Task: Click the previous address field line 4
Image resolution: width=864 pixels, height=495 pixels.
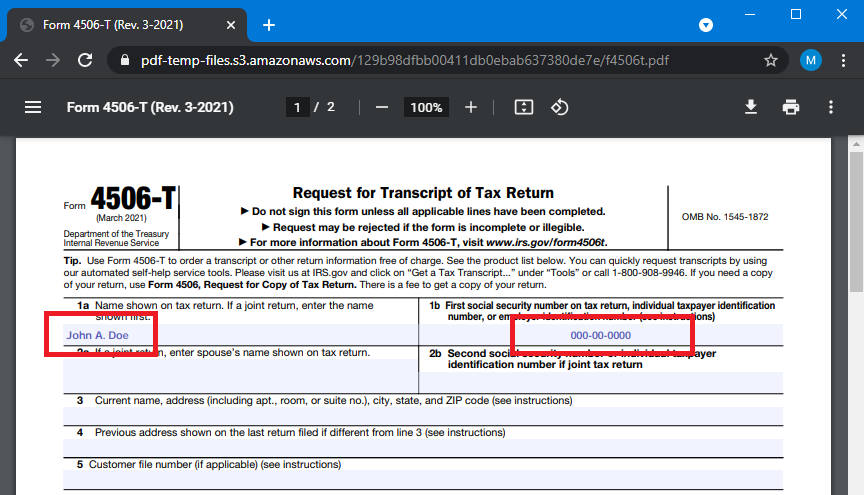Action: [x=423, y=448]
